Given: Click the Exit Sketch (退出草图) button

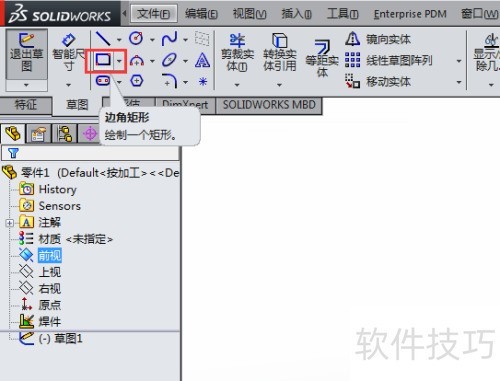Looking at the screenshot, I should click(x=27, y=55).
